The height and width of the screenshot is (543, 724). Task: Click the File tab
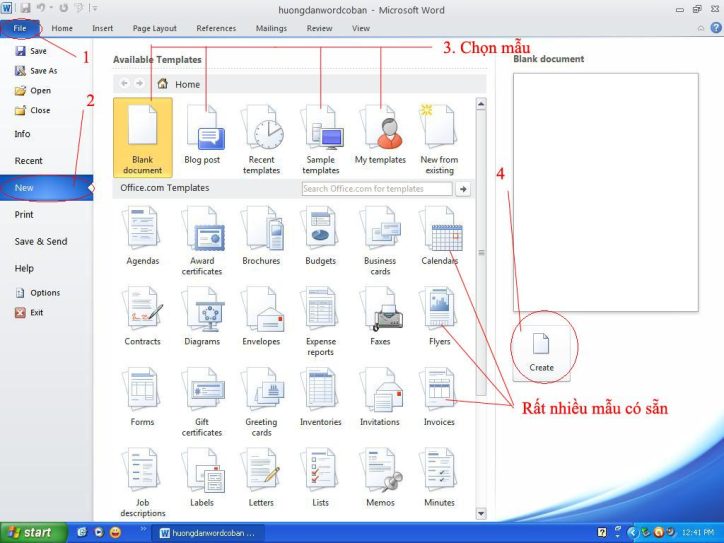click(20, 28)
